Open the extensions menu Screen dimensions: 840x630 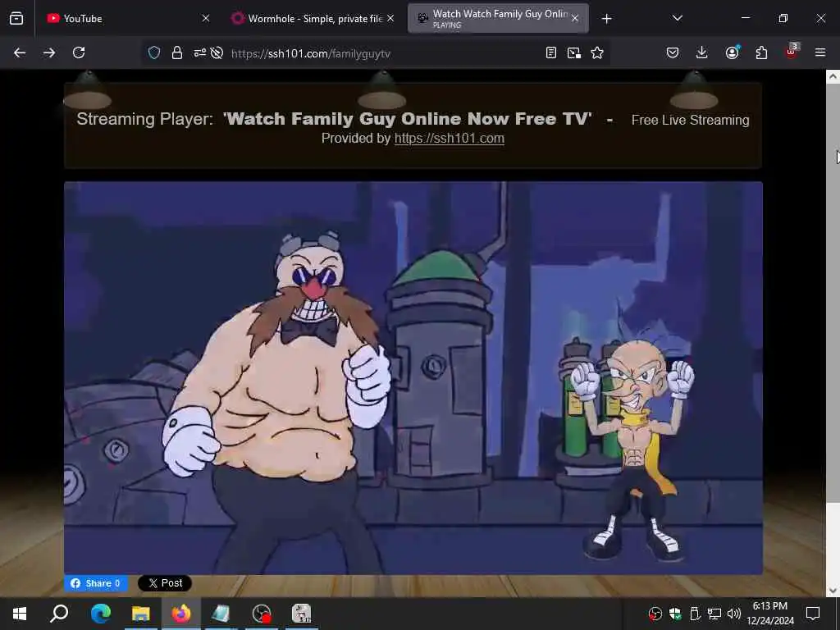click(x=761, y=52)
